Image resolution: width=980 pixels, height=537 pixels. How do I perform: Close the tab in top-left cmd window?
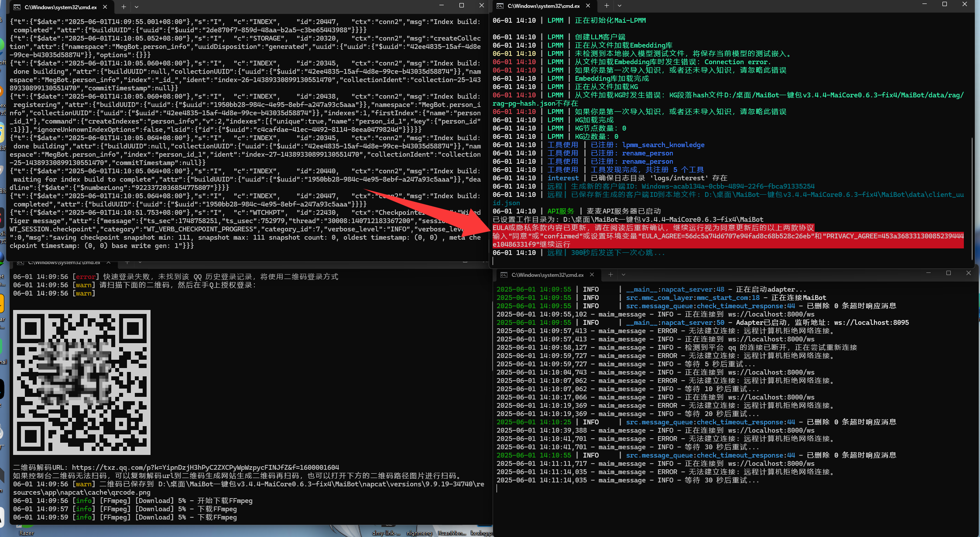105,7
